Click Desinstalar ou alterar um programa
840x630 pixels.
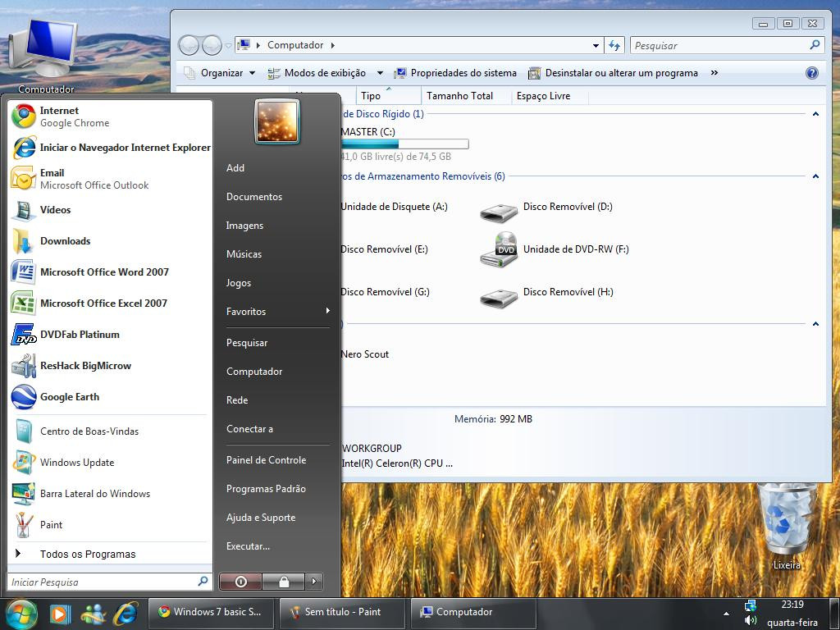613,73
